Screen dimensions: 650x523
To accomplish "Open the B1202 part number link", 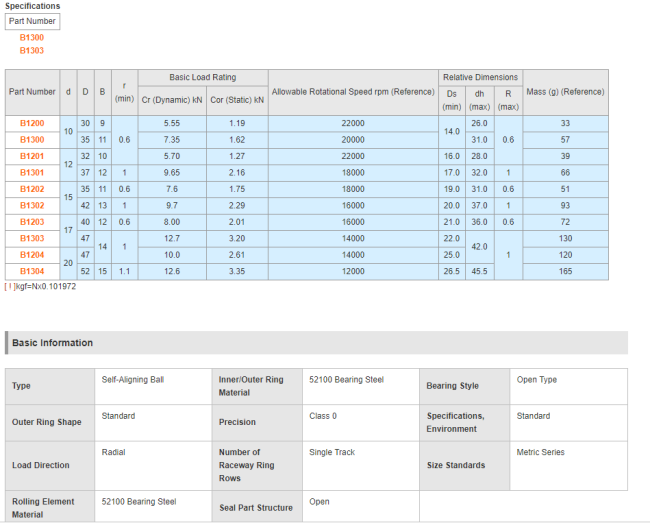I will (32, 189).
